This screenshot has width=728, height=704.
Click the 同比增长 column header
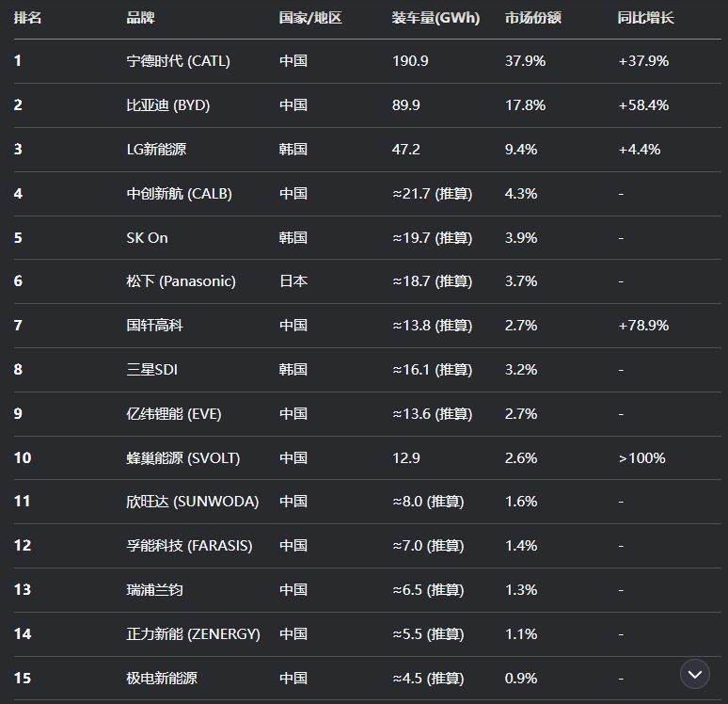click(646, 18)
